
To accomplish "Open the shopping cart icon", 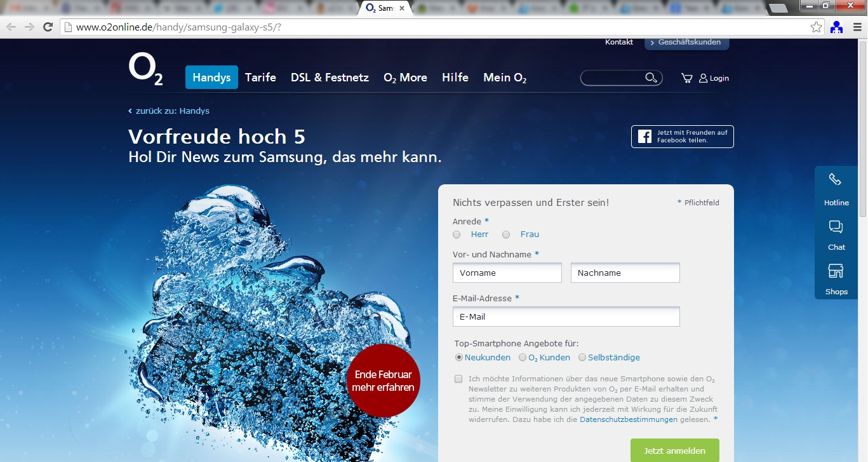I will pyautogui.click(x=686, y=78).
